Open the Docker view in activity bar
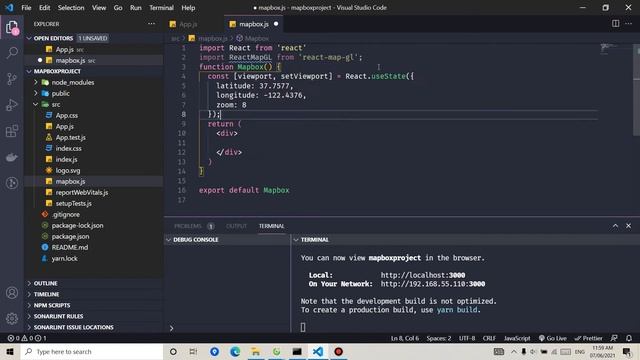This screenshot has height=360, width=640. 12,157
